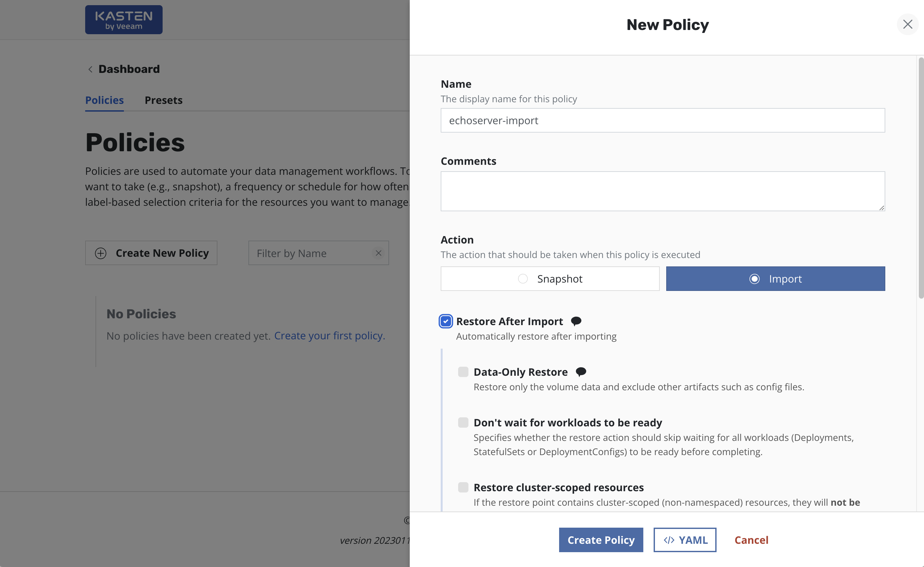The height and width of the screenshot is (567, 924).
Task: Click the back chevron beside Dashboard
Action: (90, 69)
